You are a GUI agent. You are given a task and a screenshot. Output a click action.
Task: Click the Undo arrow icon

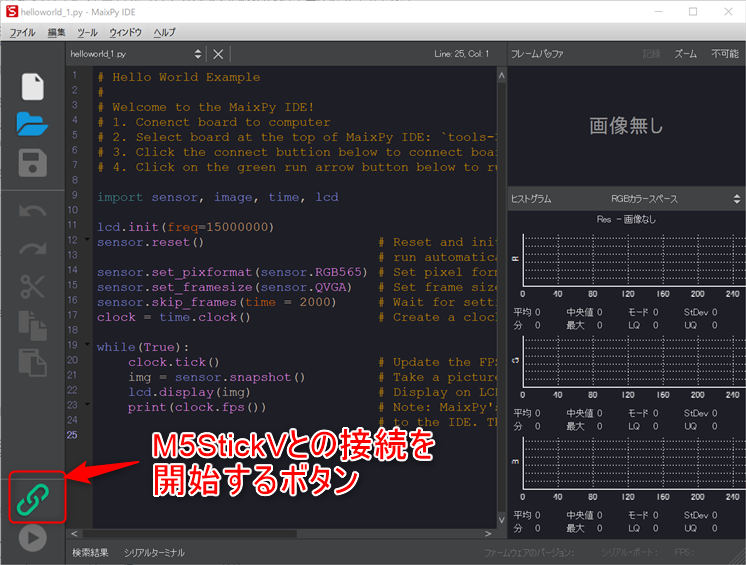33,211
